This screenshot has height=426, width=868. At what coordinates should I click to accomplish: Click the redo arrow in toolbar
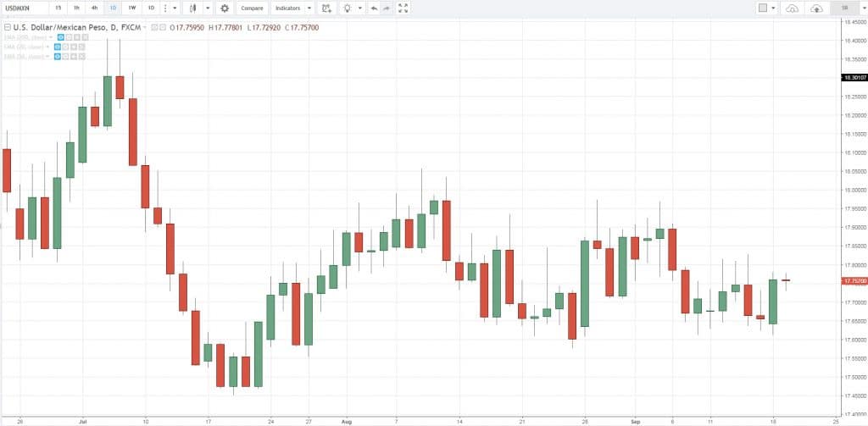tap(387, 8)
